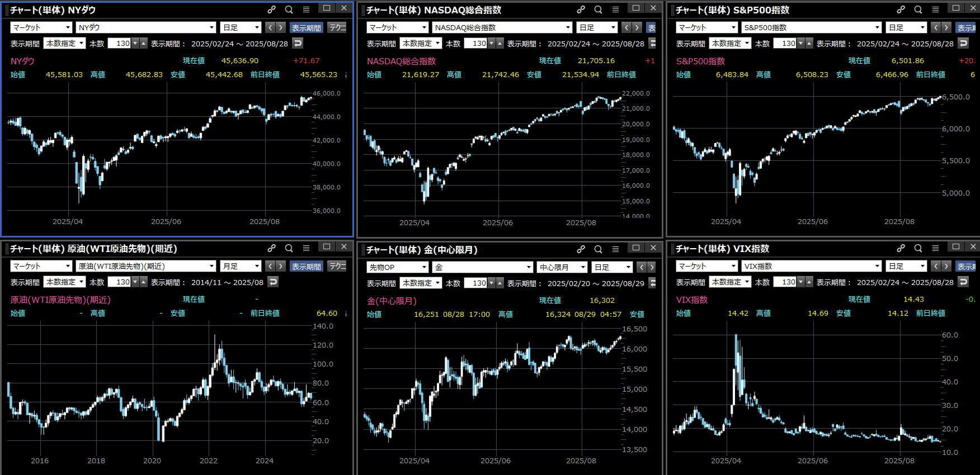The width and height of the screenshot is (980, 475).
Task: Click the link icon in VIX指数 panel
Action: (x=901, y=248)
